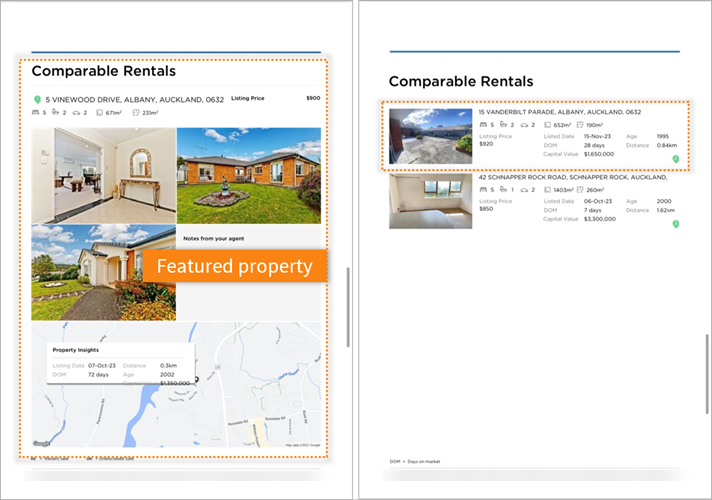Screen dimensions: 712x500
Task: Open the 42 Schnapper Rock Road thumbnail photo
Action: [430, 201]
